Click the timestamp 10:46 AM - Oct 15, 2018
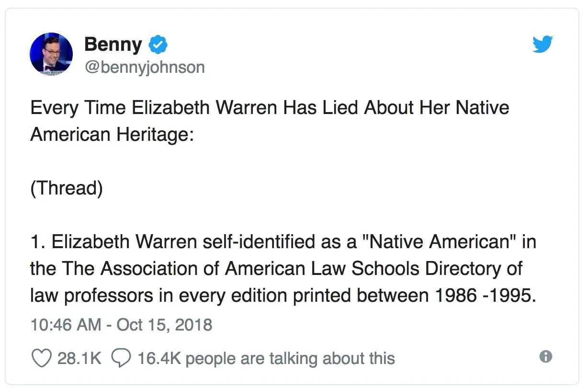Image resolution: width=588 pixels, height=388 pixels. [121, 325]
